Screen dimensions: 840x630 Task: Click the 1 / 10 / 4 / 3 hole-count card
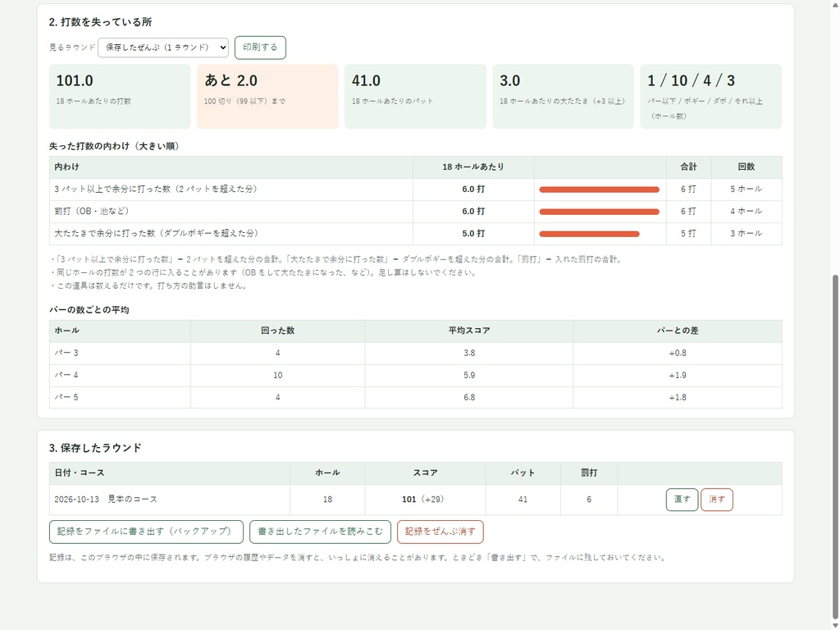click(x=711, y=97)
